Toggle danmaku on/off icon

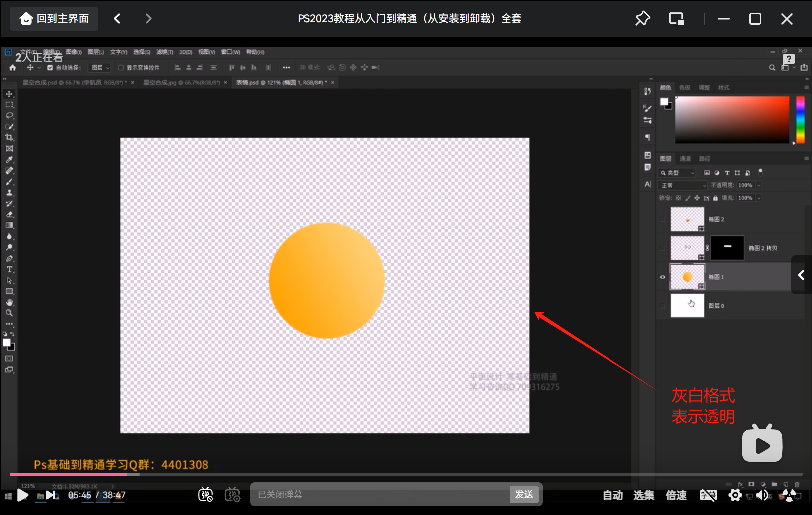coord(205,494)
